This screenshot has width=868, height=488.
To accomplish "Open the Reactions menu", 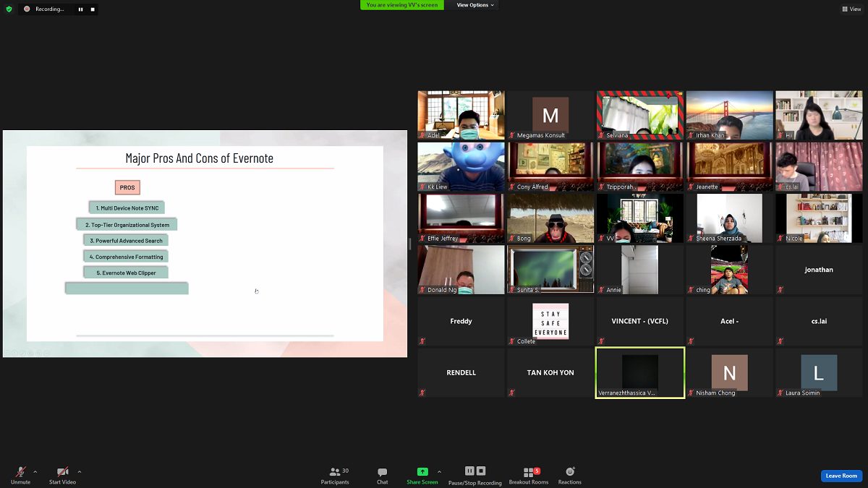I will [x=570, y=475].
